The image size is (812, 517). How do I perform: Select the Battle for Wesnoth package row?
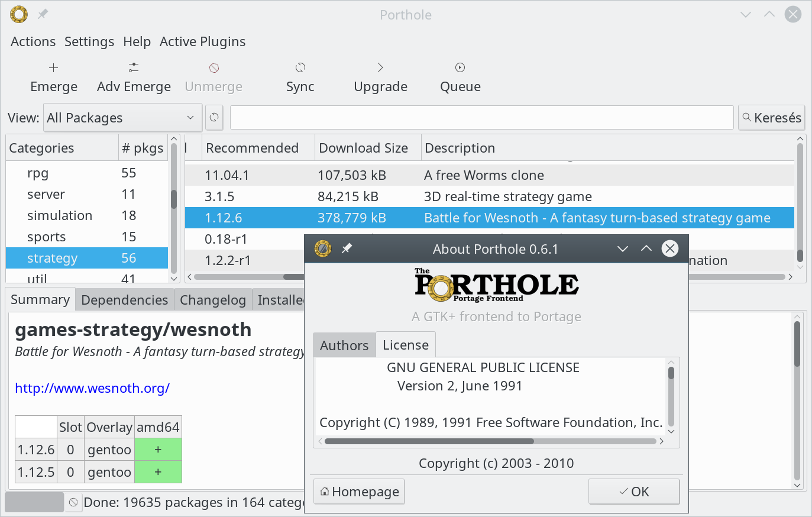pos(489,218)
